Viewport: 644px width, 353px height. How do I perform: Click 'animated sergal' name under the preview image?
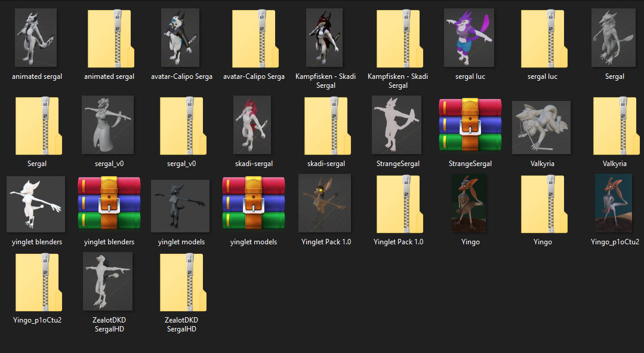(x=37, y=76)
